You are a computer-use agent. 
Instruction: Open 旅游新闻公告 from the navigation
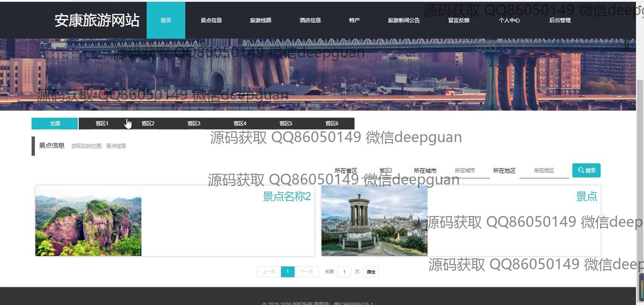point(404,20)
